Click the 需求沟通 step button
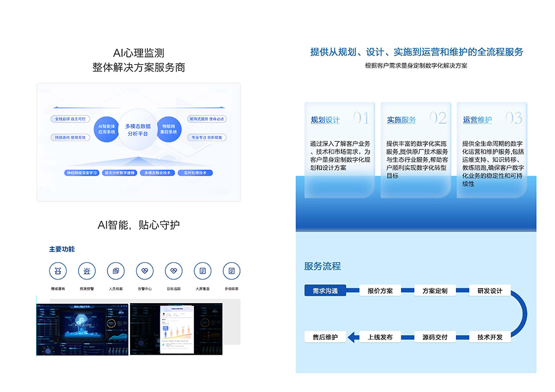Viewport: 555px width, 392px height. (325, 291)
